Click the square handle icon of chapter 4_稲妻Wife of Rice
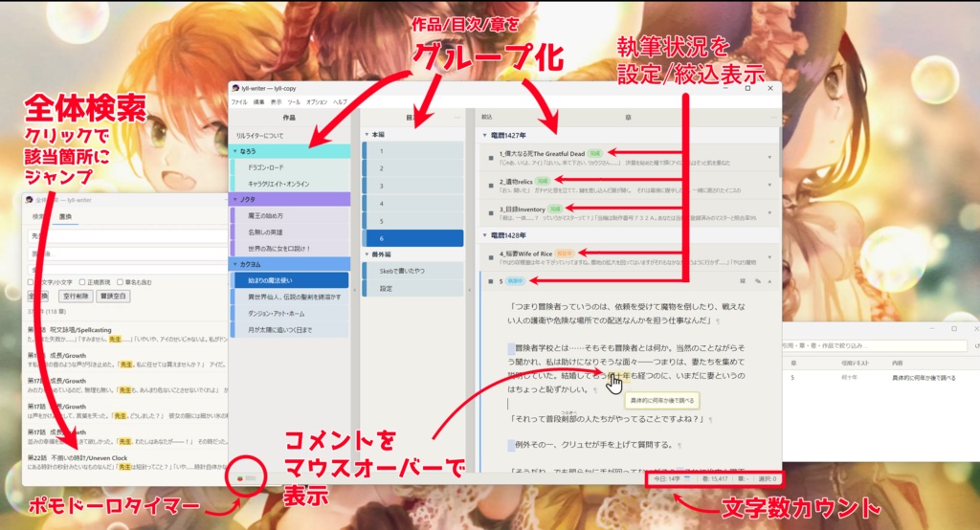 [491, 258]
